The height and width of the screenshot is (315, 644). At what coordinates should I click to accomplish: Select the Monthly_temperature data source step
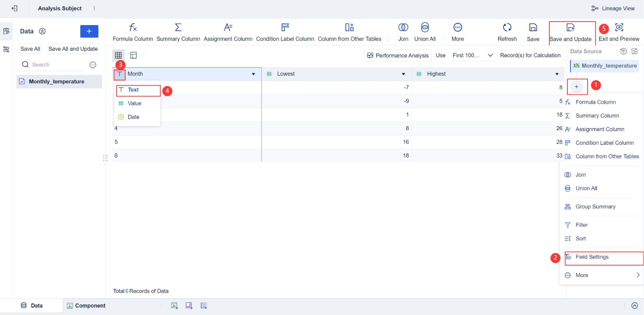(604, 66)
